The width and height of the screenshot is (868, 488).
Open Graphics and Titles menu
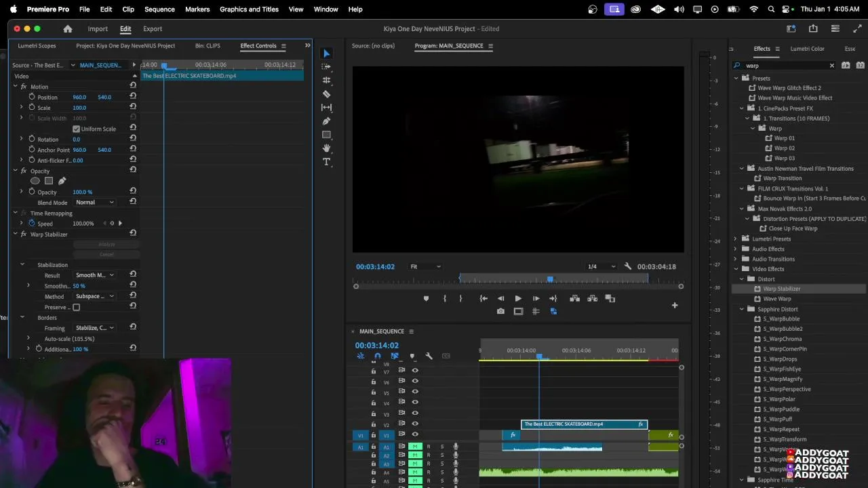[249, 9]
